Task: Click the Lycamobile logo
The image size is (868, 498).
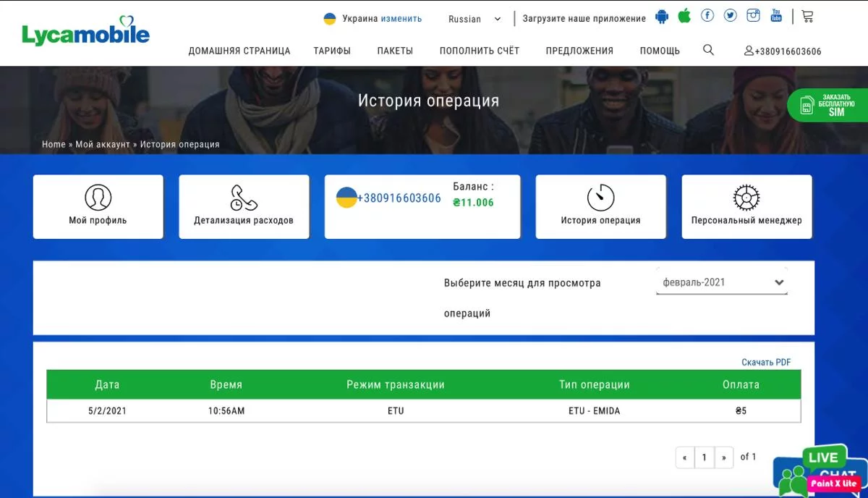Action: click(x=85, y=31)
